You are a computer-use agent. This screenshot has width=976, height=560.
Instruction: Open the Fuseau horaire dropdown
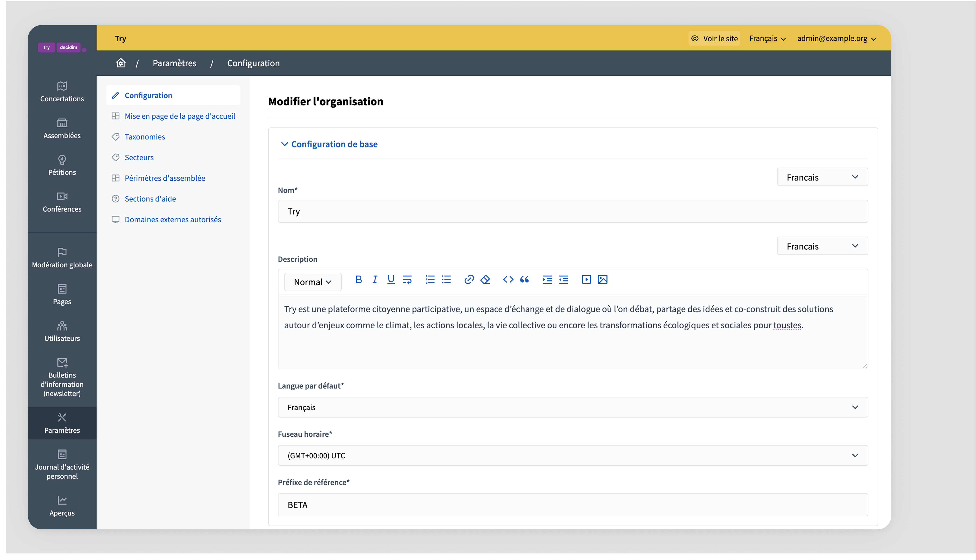[x=573, y=455]
